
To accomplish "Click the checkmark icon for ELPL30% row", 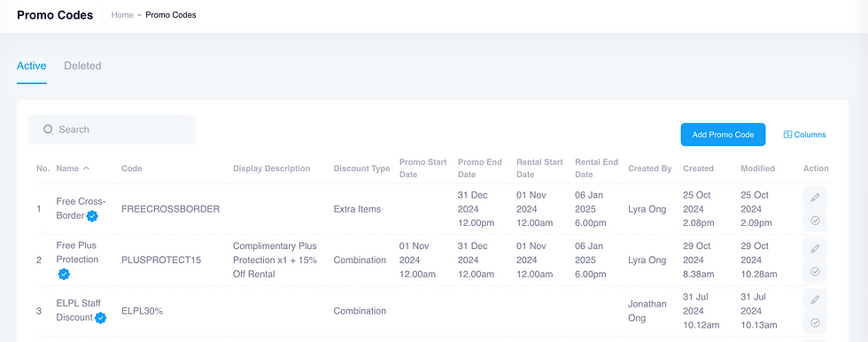I will click(815, 323).
